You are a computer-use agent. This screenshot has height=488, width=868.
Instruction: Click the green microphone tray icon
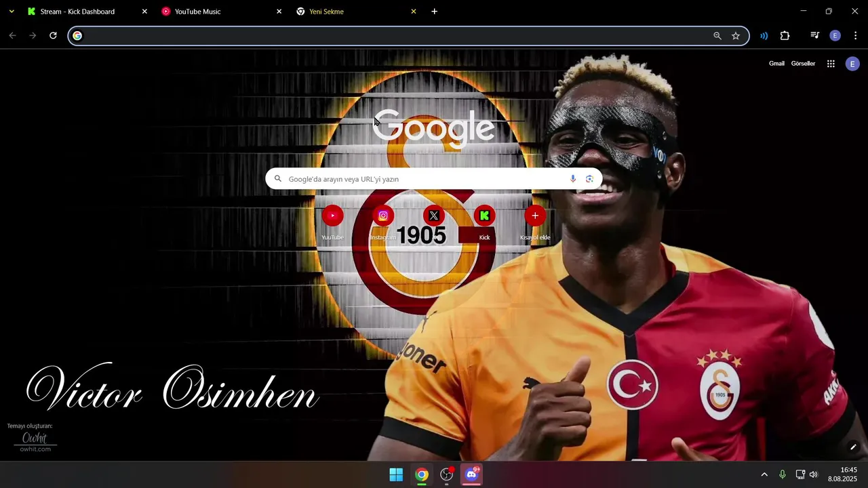click(783, 474)
